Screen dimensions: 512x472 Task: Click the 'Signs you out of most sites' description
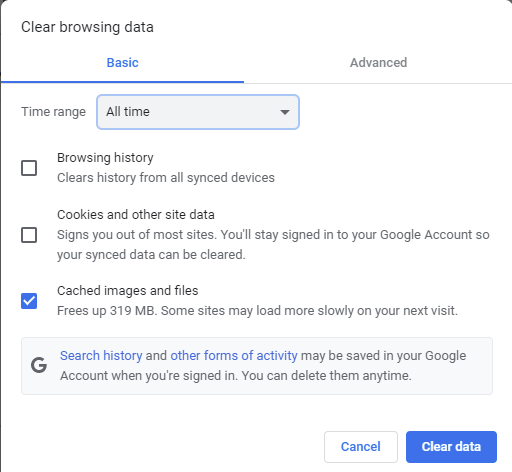273,245
